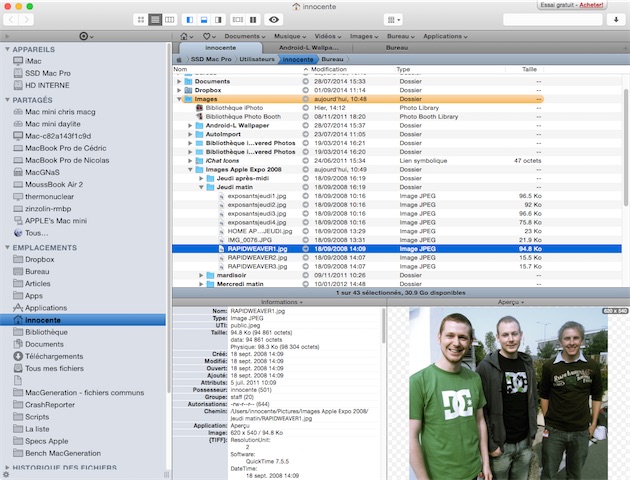Open the Home favorites dropdown

click(x=186, y=36)
